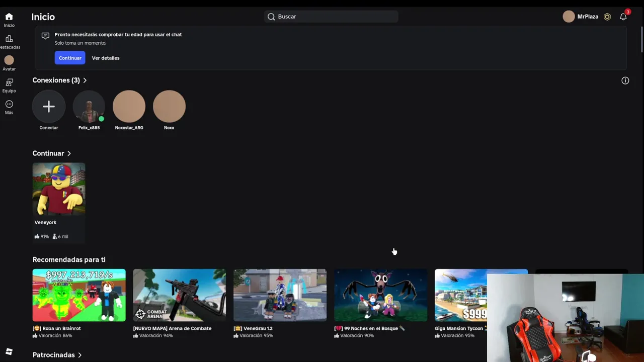Click the 'Valoración 94%' rating text
This screenshot has width=644, height=362.
[x=156, y=335]
